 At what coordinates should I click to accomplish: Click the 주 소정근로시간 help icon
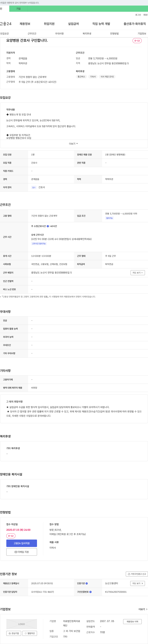48,226
